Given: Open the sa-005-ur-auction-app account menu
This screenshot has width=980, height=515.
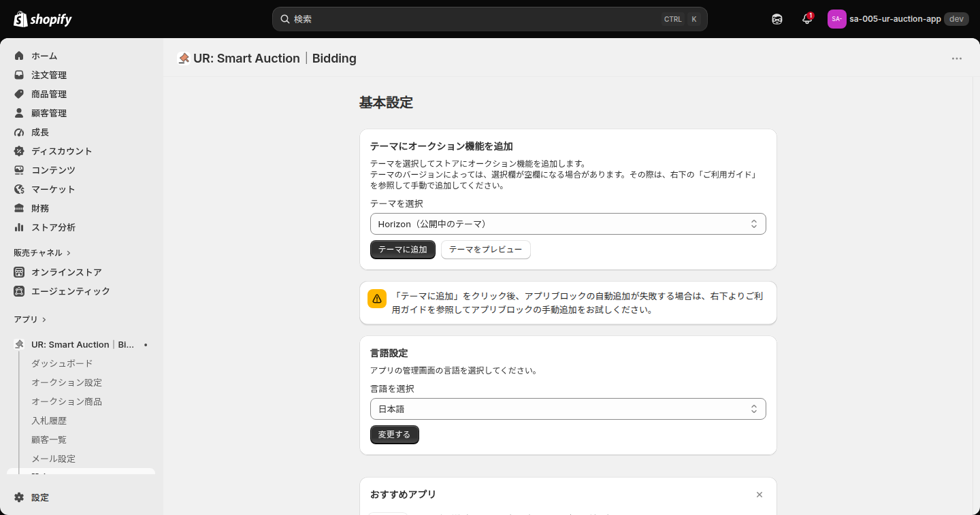Looking at the screenshot, I should (898, 19).
